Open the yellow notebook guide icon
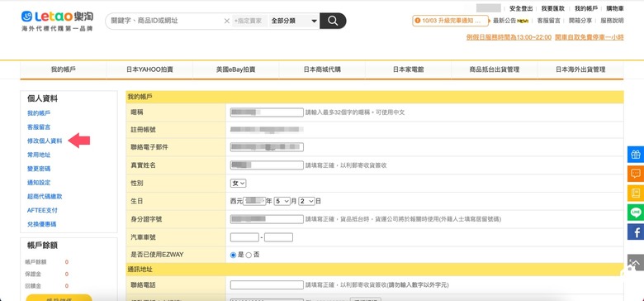The image size is (644, 301). 636,193
